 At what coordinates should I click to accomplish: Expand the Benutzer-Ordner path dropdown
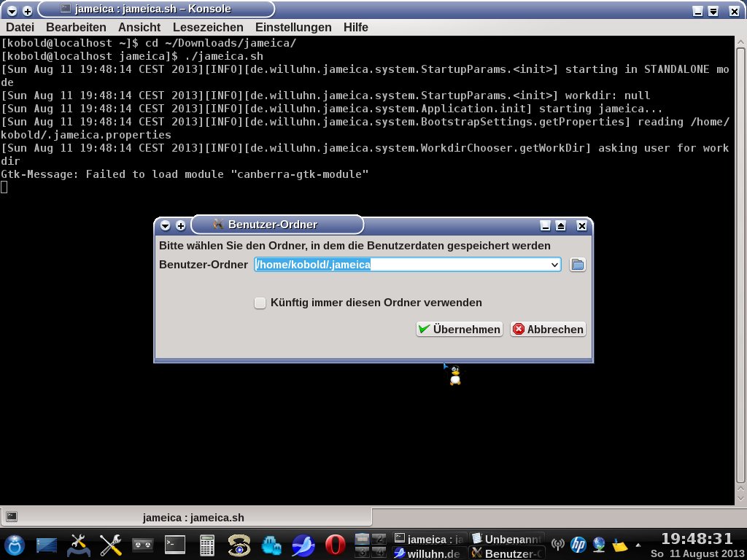coord(554,265)
